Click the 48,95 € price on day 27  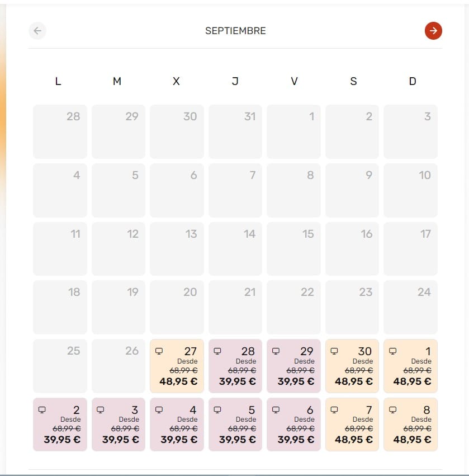(178, 381)
